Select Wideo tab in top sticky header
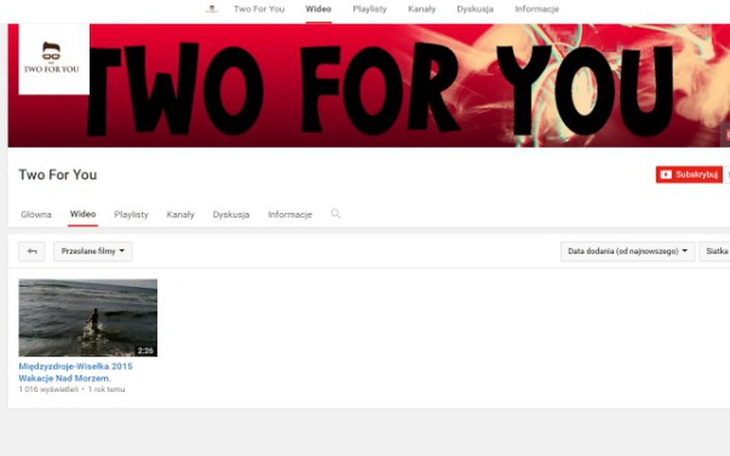730x456 pixels. point(318,9)
